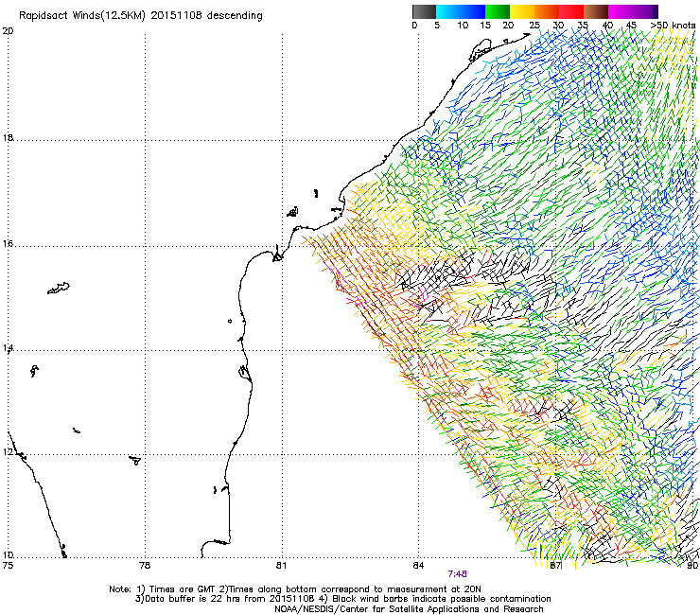Click the longitude axis label '75'
This screenshot has height=615, width=700.
tap(8, 566)
